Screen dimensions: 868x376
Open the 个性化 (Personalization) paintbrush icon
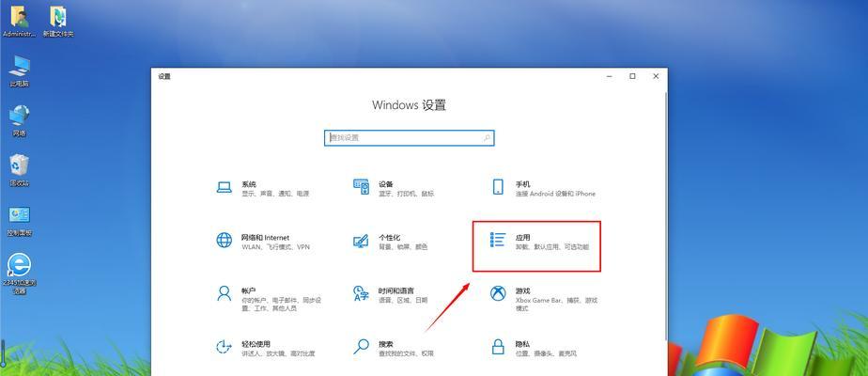point(361,241)
